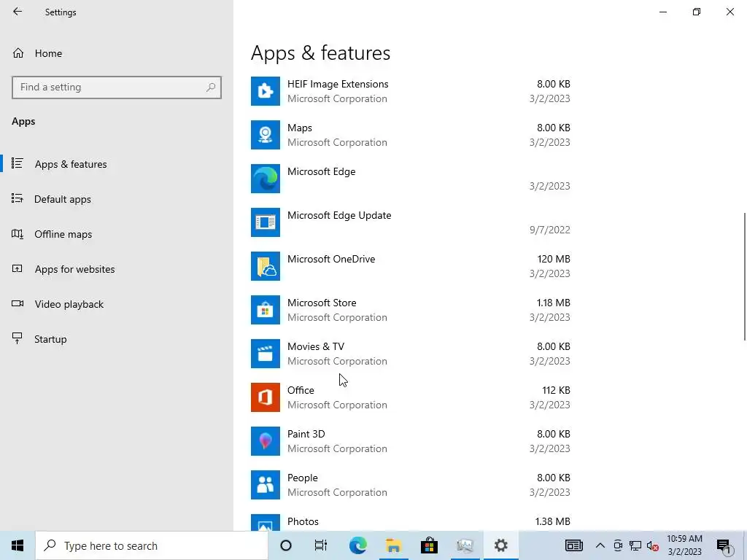Click the 1.18 MB size of Microsoft Store
Viewport: 747px width, 560px height.
[x=554, y=303]
